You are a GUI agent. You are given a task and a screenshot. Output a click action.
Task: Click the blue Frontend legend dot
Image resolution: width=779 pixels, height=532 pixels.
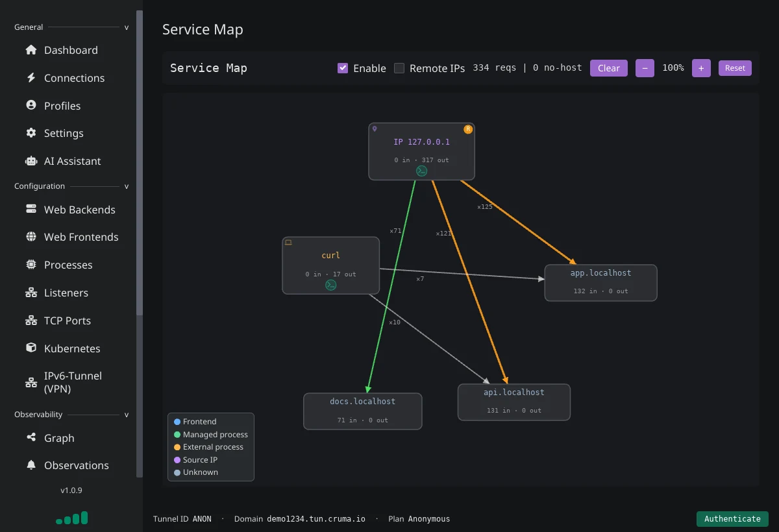tap(177, 422)
